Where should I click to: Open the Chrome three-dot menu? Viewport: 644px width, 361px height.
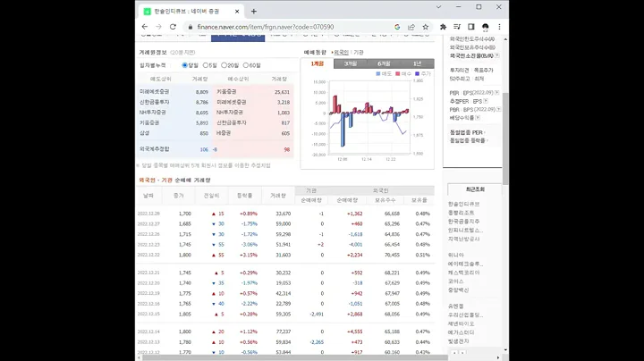[x=499, y=27]
